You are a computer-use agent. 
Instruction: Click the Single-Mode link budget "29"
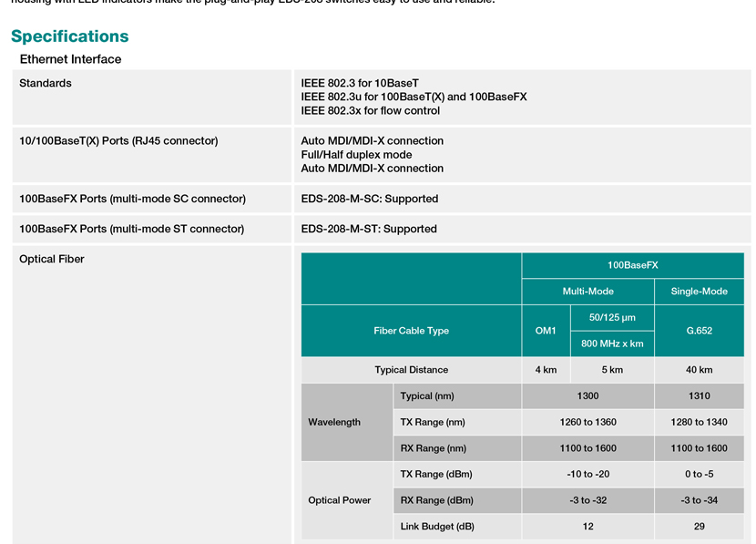tap(700, 526)
